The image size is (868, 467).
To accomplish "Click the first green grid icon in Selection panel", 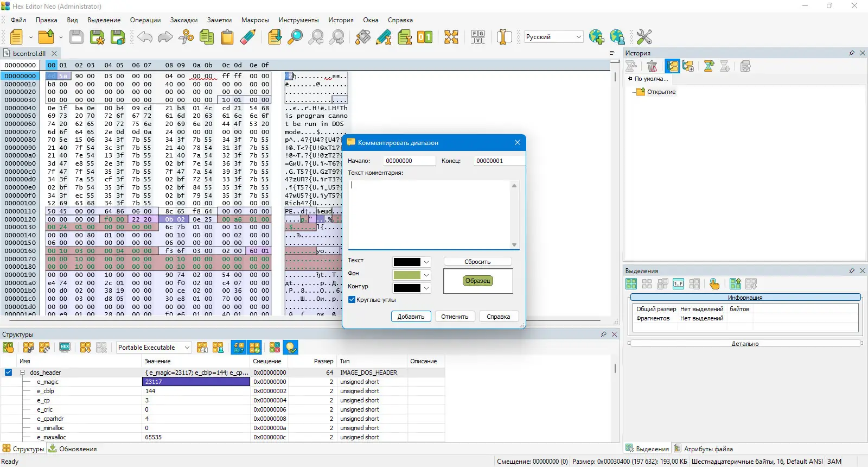I will 631,284.
